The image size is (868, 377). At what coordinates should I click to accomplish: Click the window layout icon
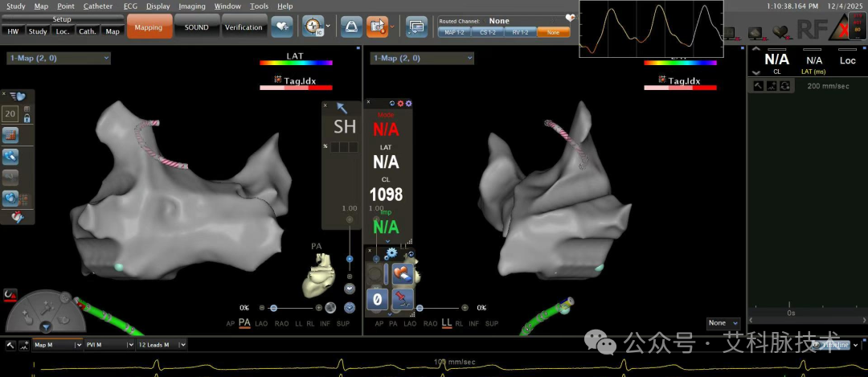[416, 27]
